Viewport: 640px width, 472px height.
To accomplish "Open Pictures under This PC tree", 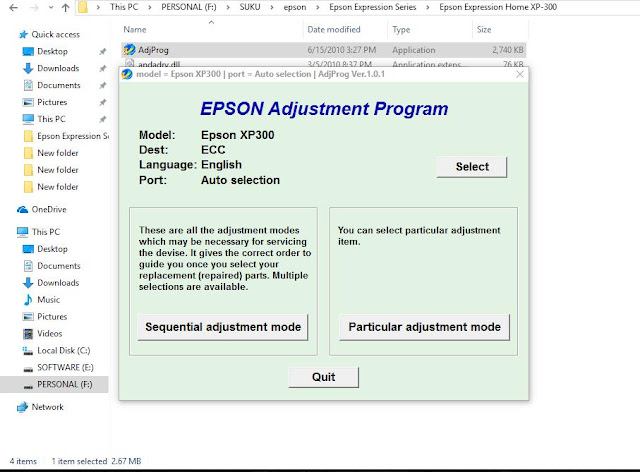I will click(x=52, y=317).
